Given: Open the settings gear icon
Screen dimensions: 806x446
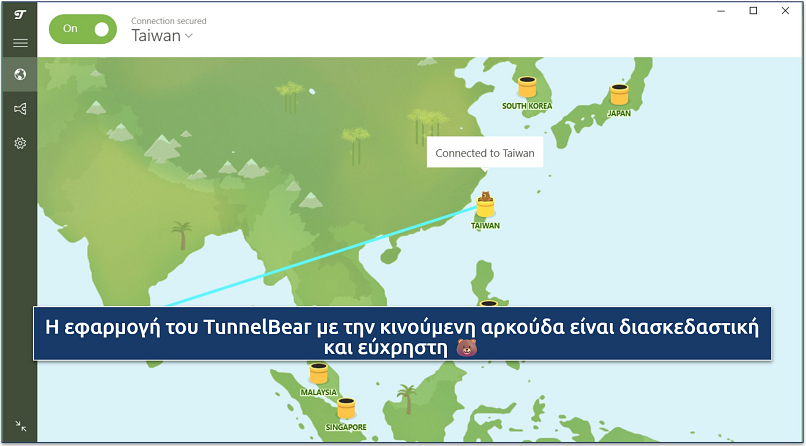Looking at the screenshot, I should click(x=19, y=143).
